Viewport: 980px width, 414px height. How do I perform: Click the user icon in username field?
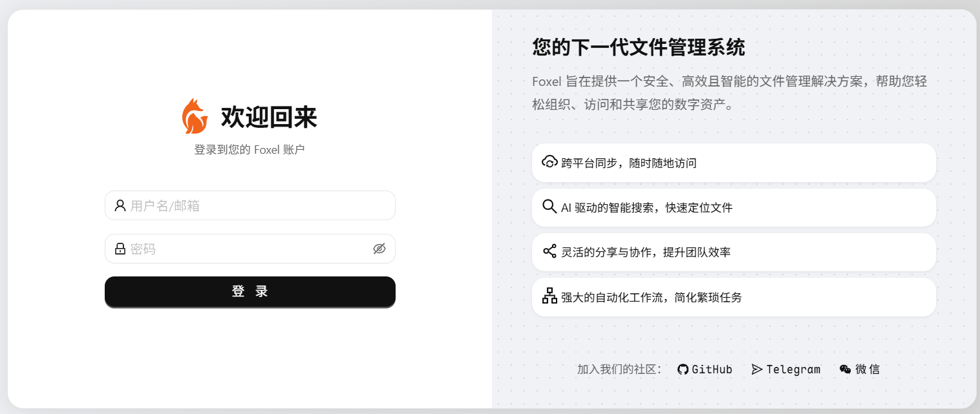tap(120, 205)
